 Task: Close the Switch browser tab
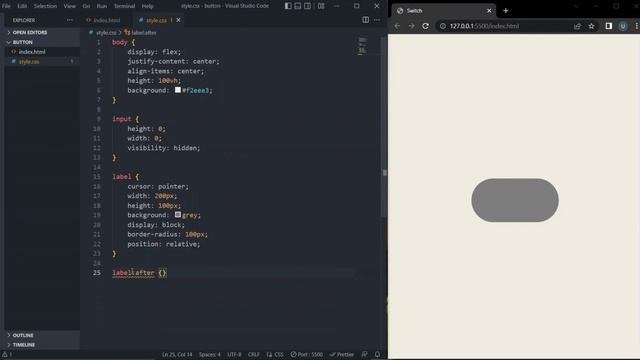489,11
